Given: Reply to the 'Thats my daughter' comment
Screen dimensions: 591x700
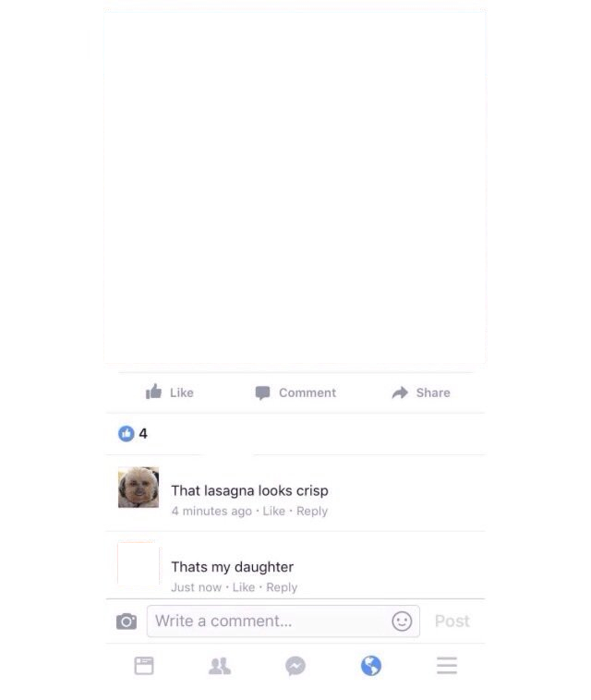Looking at the screenshot, I should click(282, 587).
